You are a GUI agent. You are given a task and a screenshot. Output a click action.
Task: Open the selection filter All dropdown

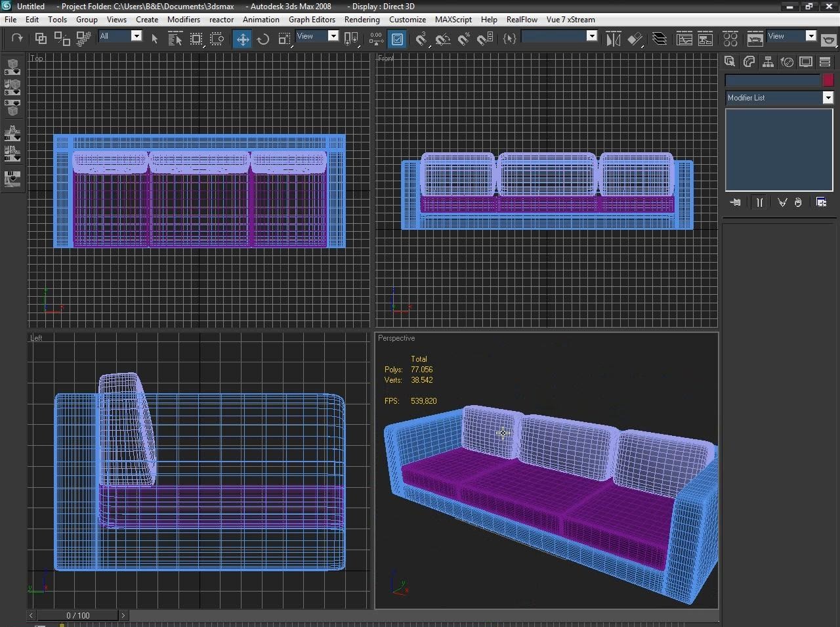pos(136,36)
